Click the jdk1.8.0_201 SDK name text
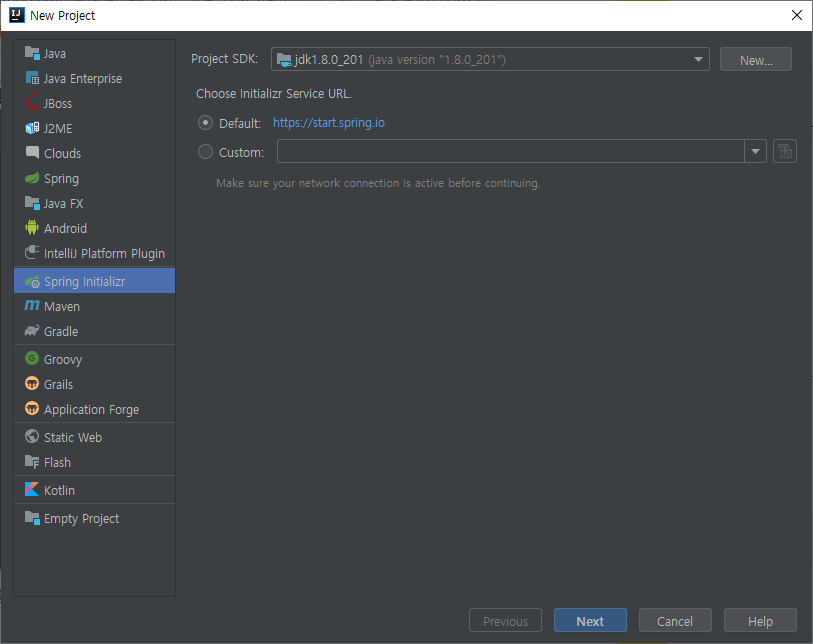This screenshot has width=813, height=644. point(329,60)
